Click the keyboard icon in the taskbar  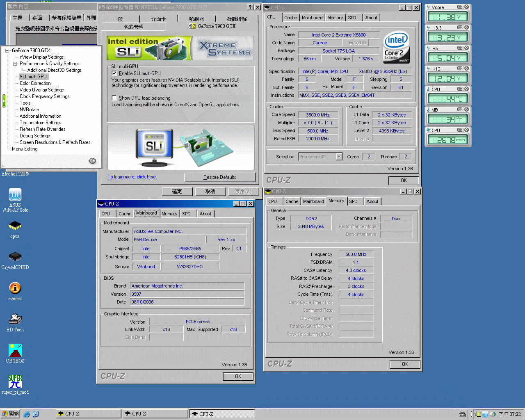click(x=462, y=414)
